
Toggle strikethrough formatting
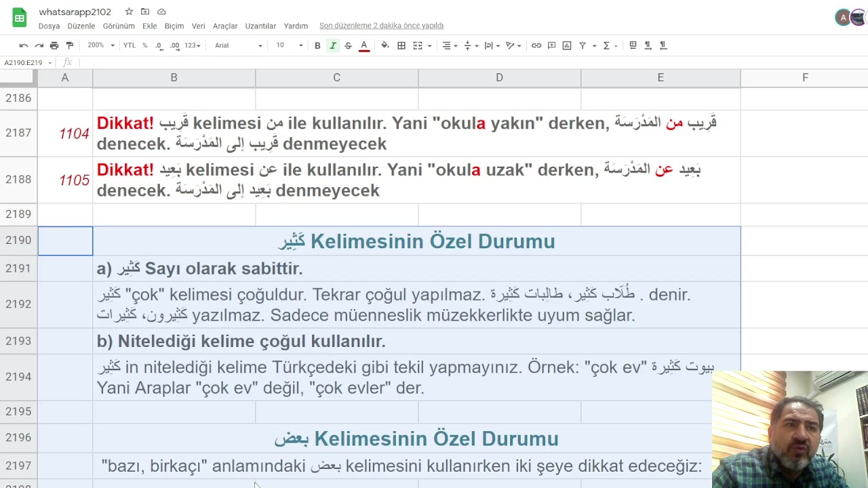pyautogui.click(x=348, y=45)
